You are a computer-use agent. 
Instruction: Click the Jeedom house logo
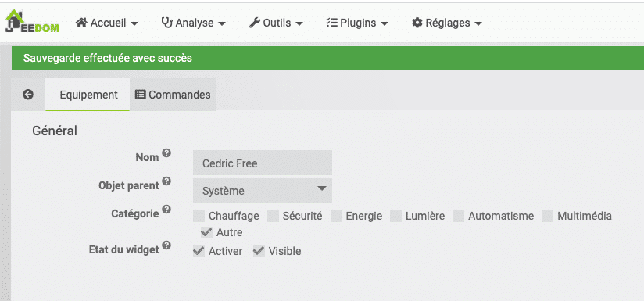click(x=32, y=21)
